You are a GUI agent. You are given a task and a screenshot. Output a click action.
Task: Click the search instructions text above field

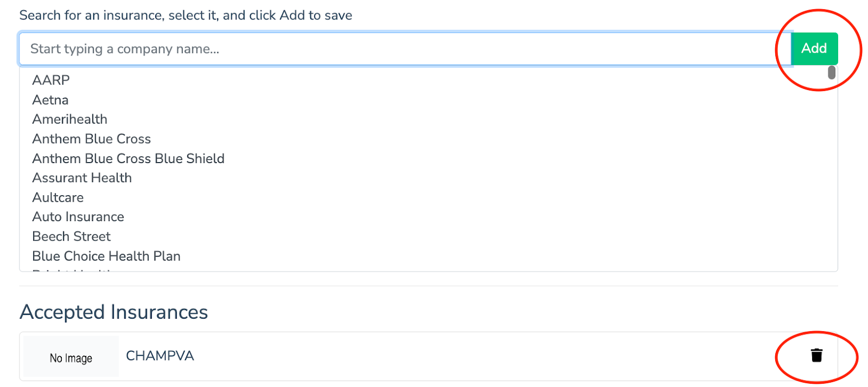[186, 16]
